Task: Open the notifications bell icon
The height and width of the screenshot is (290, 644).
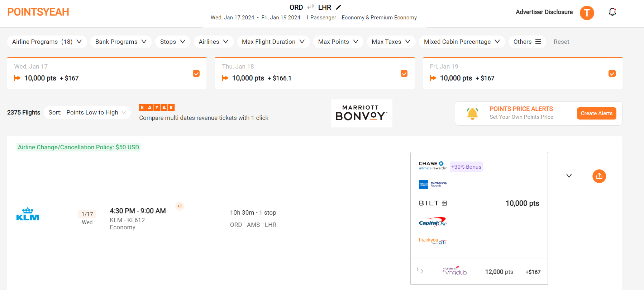Action: 612,12
